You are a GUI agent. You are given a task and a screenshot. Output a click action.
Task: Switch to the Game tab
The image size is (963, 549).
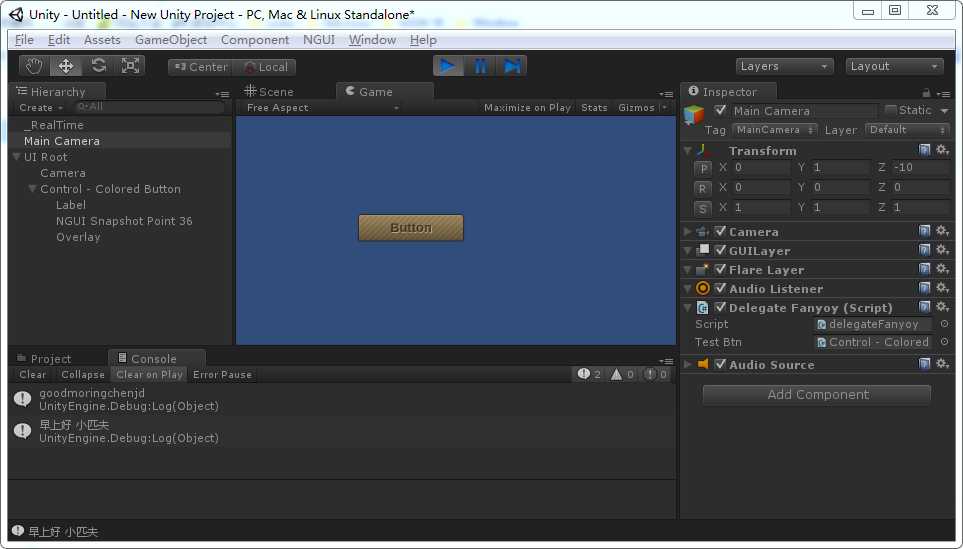pyautogui.click(x=384, y=92)
